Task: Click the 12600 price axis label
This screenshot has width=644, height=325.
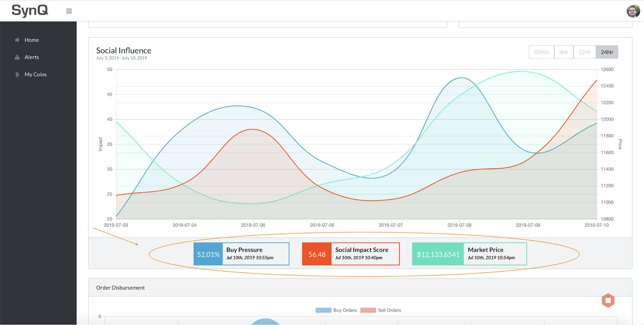Action: [x=607, y=69]
